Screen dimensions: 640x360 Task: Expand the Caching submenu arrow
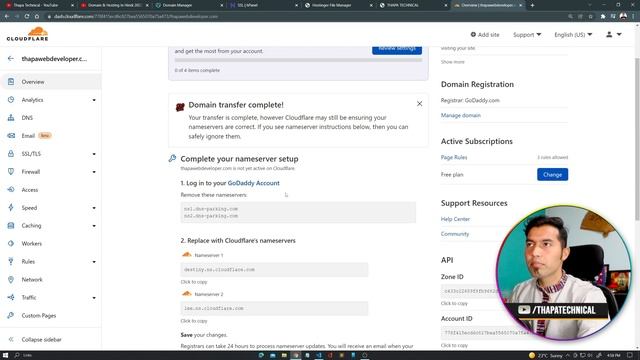[x=94, y=226]
